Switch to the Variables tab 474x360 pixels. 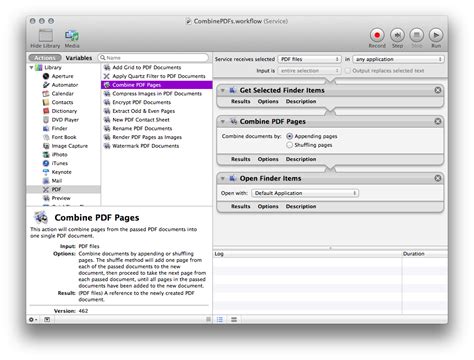tap(79, 58)
